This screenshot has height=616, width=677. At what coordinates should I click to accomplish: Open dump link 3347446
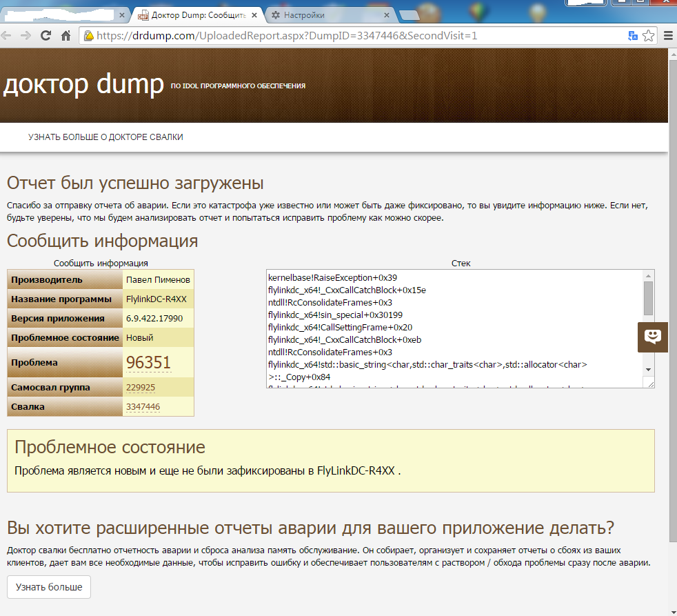point(143,406)
